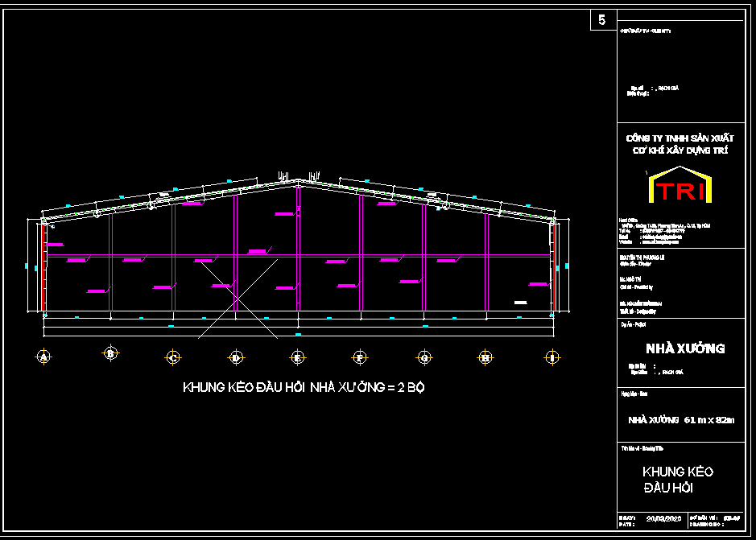Screen dimensions: 756x540
Task: Click grid axis bubble G
Action: pyautogui.click(x=423, y=358)
